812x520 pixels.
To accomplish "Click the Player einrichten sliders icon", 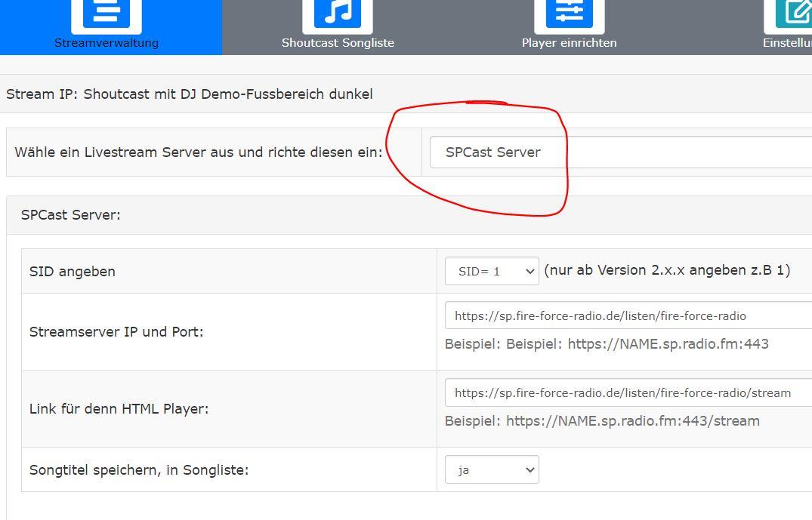I will point(569,13).
